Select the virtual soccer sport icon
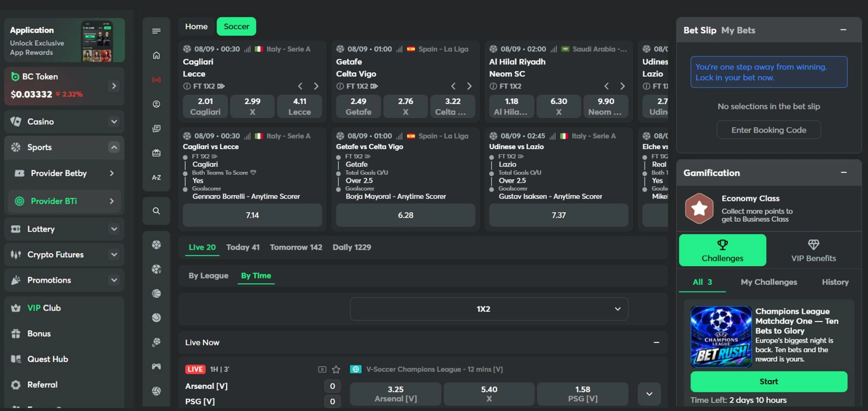The image size is (868, 411). pyautogui.click(x=156, y=269)
